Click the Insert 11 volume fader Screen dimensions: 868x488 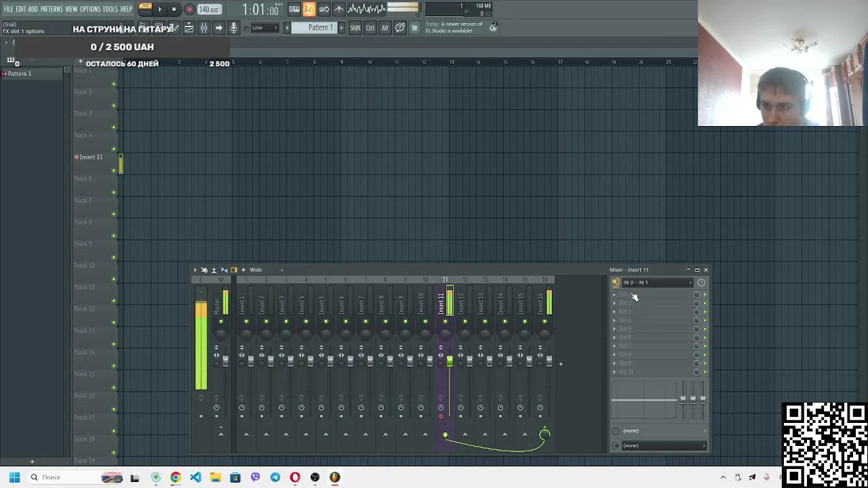pyautogui.click(x=450, y=361)
